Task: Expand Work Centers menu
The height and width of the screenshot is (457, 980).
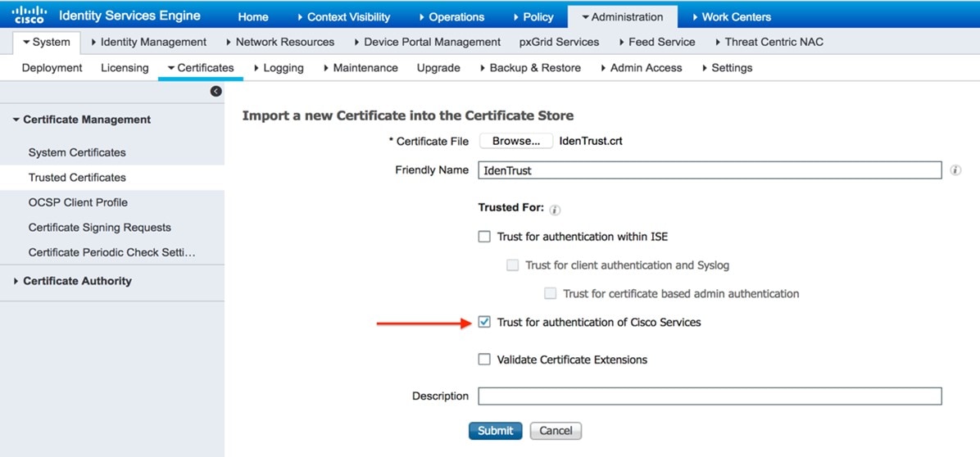Action: (x=732, y=17)
